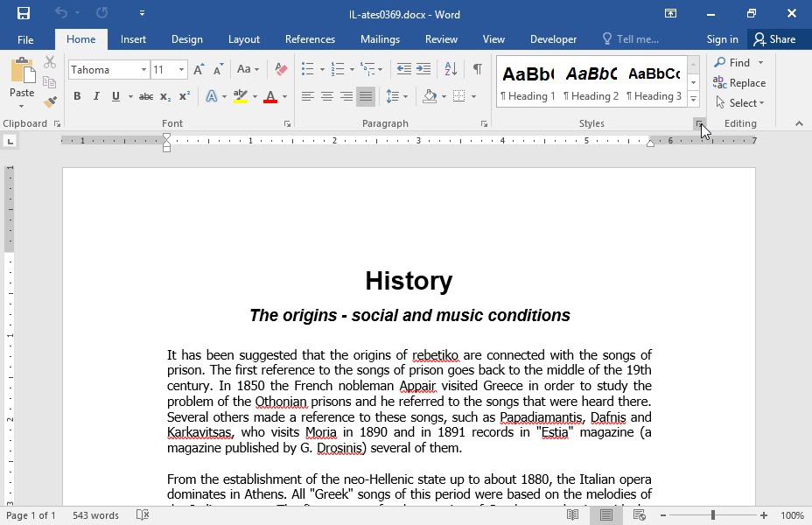This screenshot has height=525, width=812.
Task: Open the Tahoma font name dropdown
Action: 143,69
